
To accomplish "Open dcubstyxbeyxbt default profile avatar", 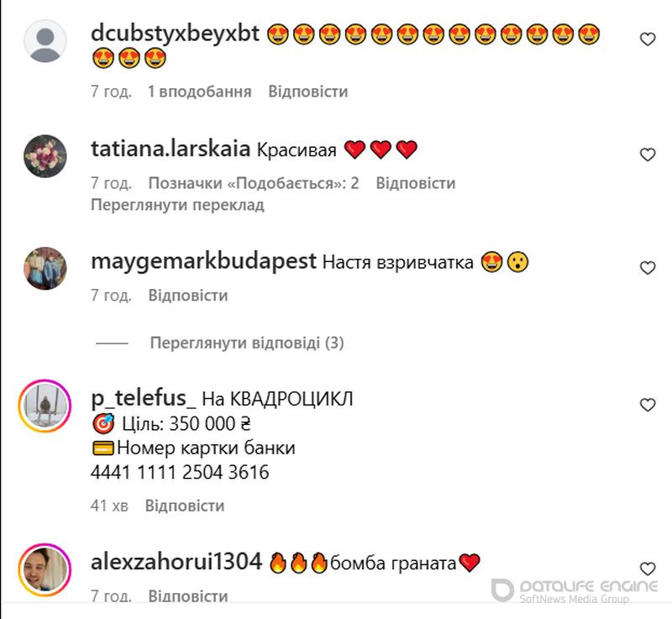I will pos(45,41).
